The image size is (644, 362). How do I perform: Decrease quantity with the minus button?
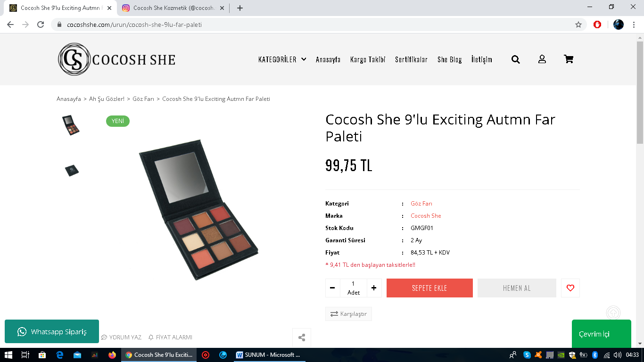[332, 288]
